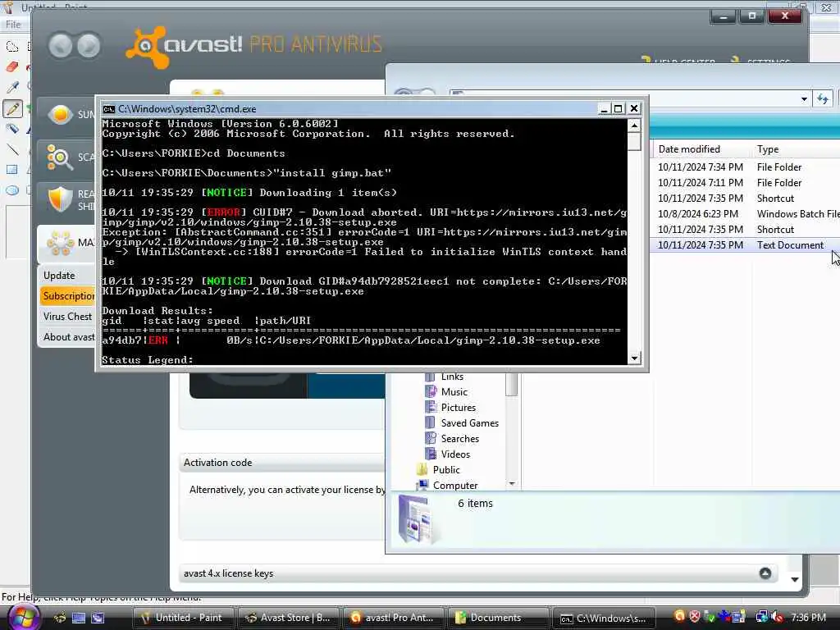Image resolution: width=840 pixels, height=630 pixels.
Task: Click the Documents folder thumbnail in details pane
Action: pyautogui.click(x=418, y=520)
